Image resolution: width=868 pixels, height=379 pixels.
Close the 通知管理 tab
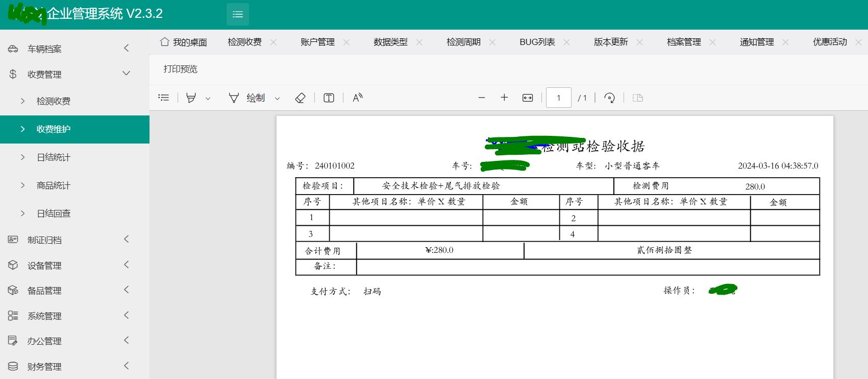coord(786,42)
